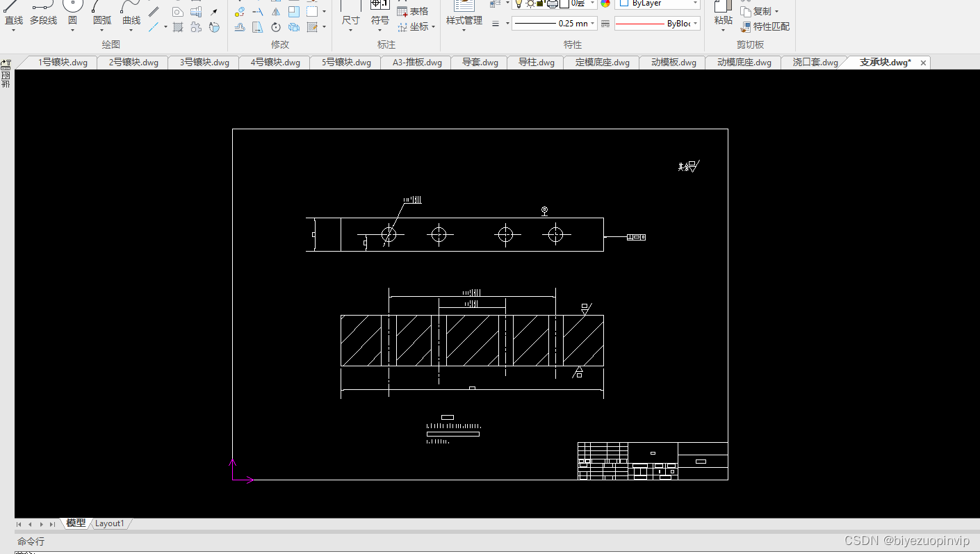
Task: Click the gear-shaped icon in 绘图 panel
Action: pyautogui.click(x=196, y=27)
